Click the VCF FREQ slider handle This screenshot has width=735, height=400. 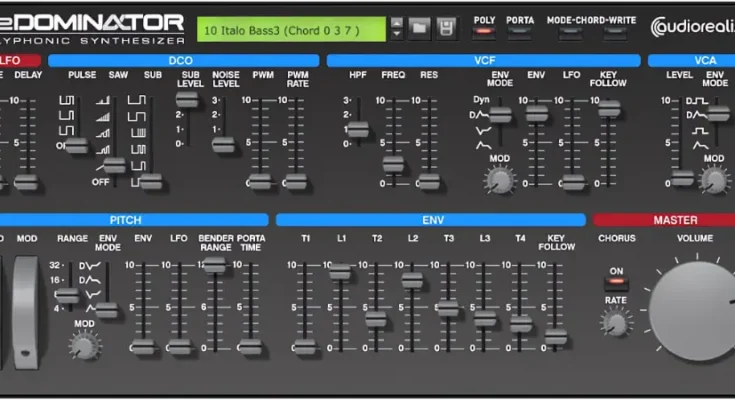click(x=393, y=163)
